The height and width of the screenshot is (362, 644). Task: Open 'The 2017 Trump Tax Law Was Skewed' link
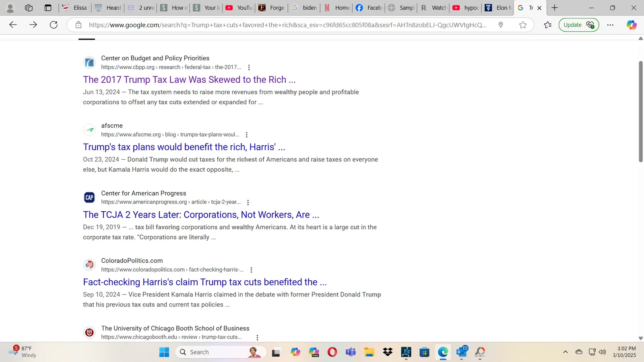(x=189, y=80)
